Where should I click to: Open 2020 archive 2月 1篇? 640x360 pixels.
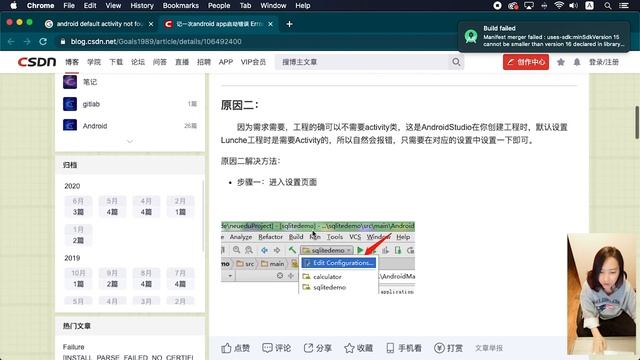180,206
